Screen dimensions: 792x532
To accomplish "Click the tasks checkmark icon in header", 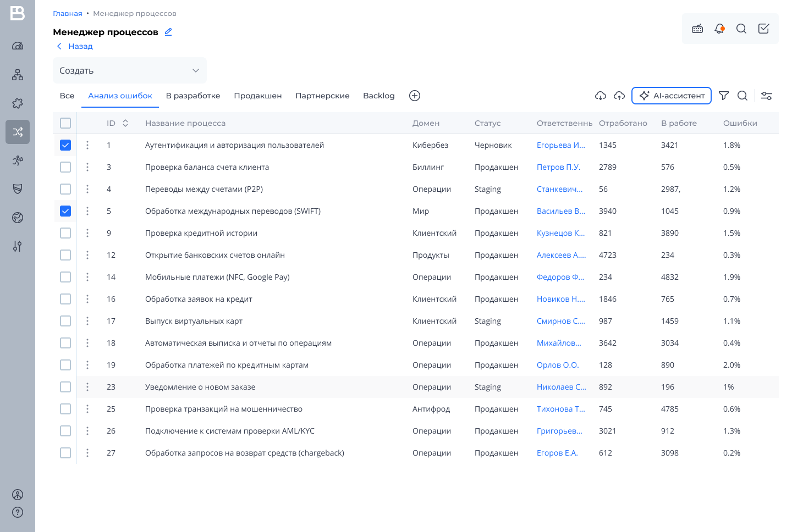I will [x=763, y=29].
